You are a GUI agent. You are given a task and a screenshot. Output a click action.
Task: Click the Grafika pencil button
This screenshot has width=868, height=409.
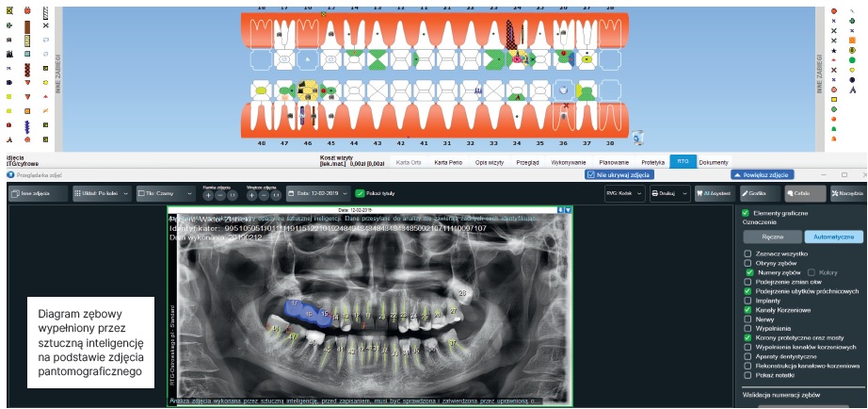click(x=758, y=193)
